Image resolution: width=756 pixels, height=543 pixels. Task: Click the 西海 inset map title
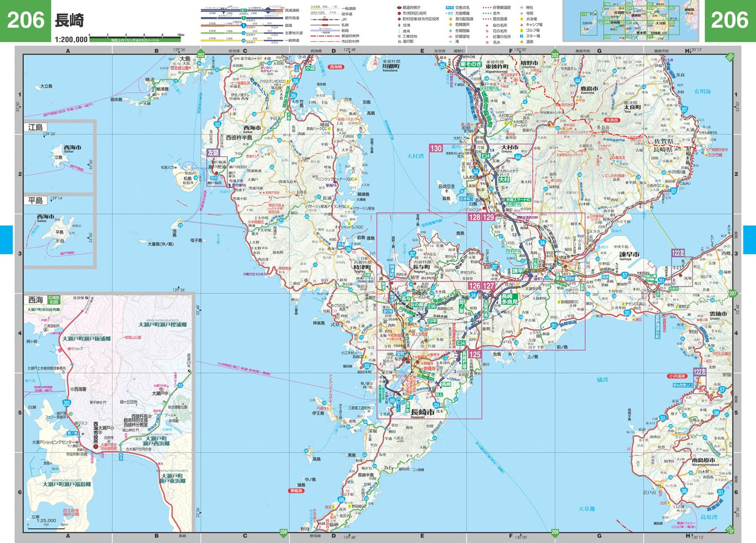36,300
